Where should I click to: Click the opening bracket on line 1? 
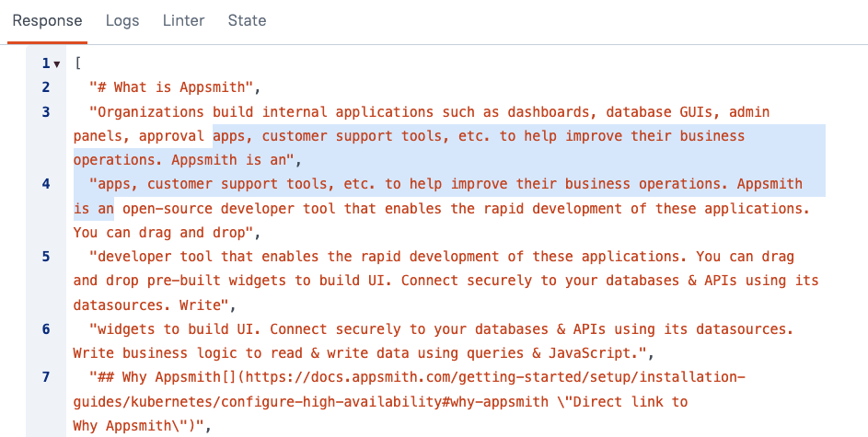tap(78, 63)
